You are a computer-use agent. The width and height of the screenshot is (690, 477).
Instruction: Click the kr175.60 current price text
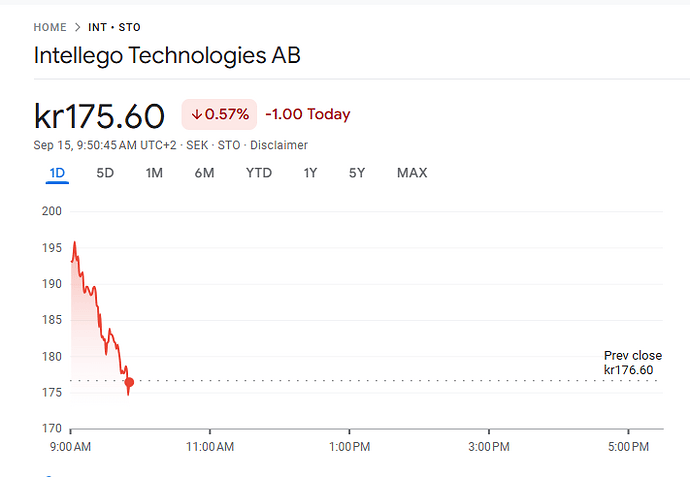[x=99, y=116]
